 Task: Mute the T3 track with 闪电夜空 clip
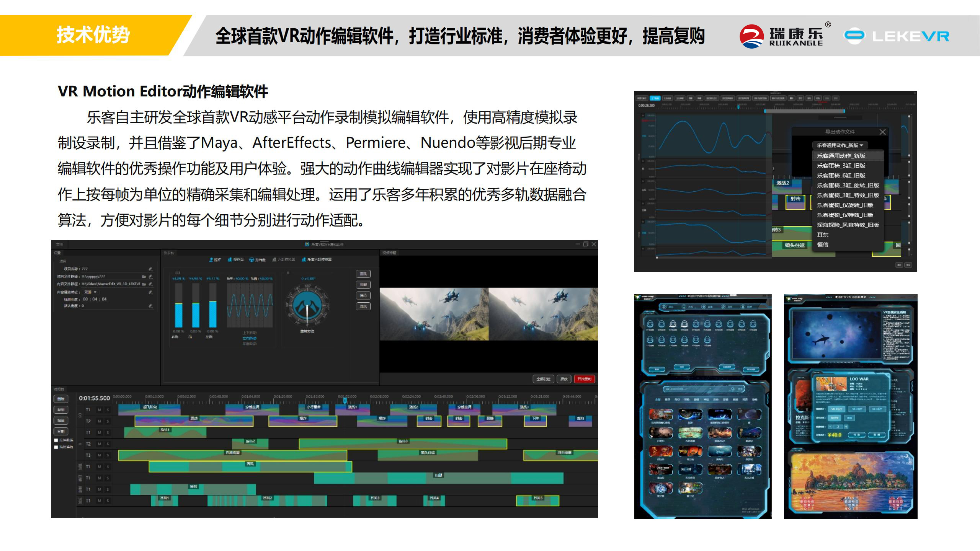pyautogui.click(x=100, y=455)
